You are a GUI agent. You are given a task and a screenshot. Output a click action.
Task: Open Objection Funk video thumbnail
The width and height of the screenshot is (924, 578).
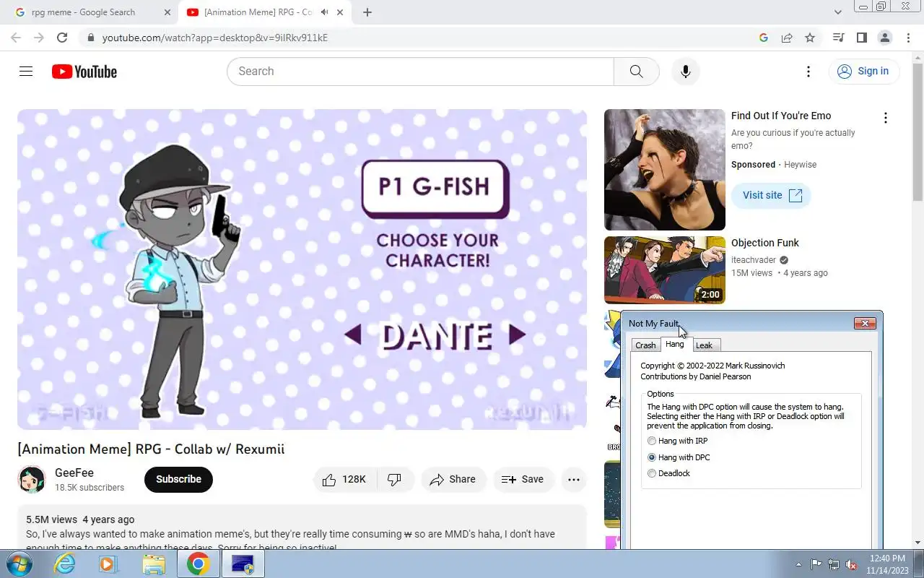665,270
